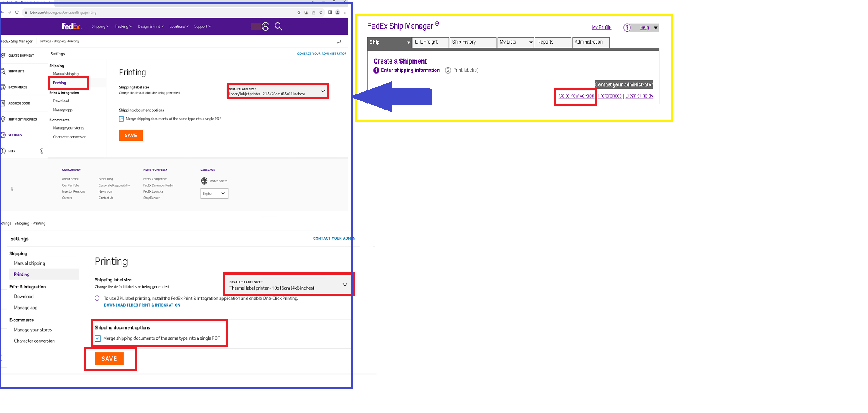Open the account profile icon in the navbar
This screenshot has width=868, height=413.
coord(266,26)
